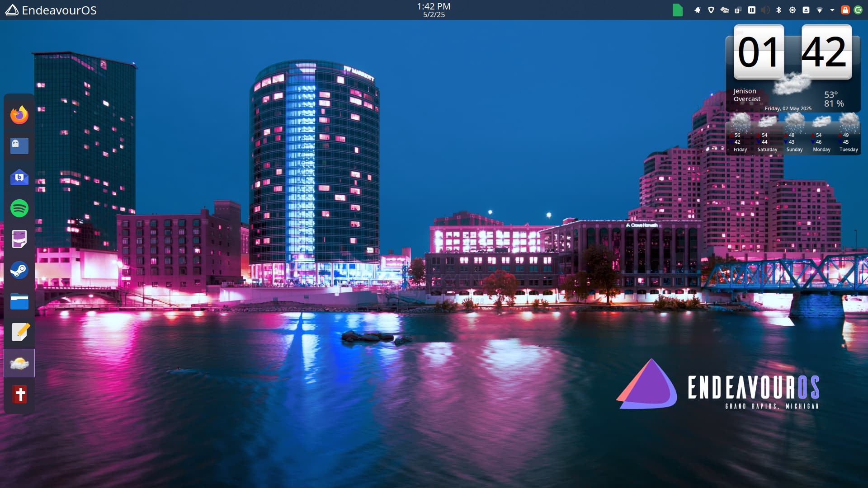Open Wi-Fi network tray icon

click(x=820, y=10)
